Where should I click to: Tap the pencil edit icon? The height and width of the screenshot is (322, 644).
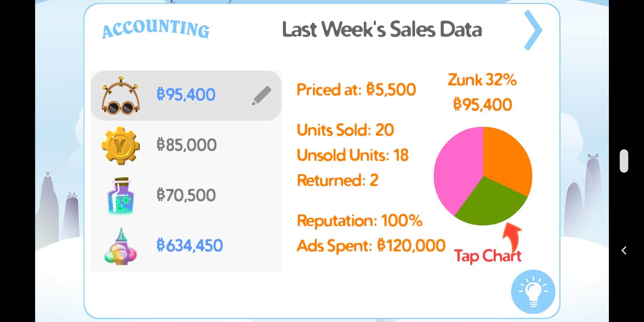click(262, 95)
